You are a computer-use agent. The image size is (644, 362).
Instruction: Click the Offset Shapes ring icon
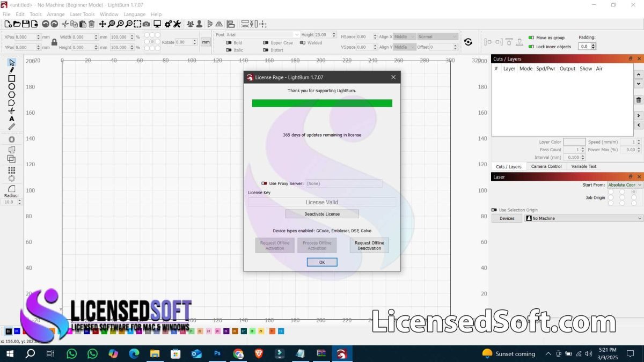(12, 139)
